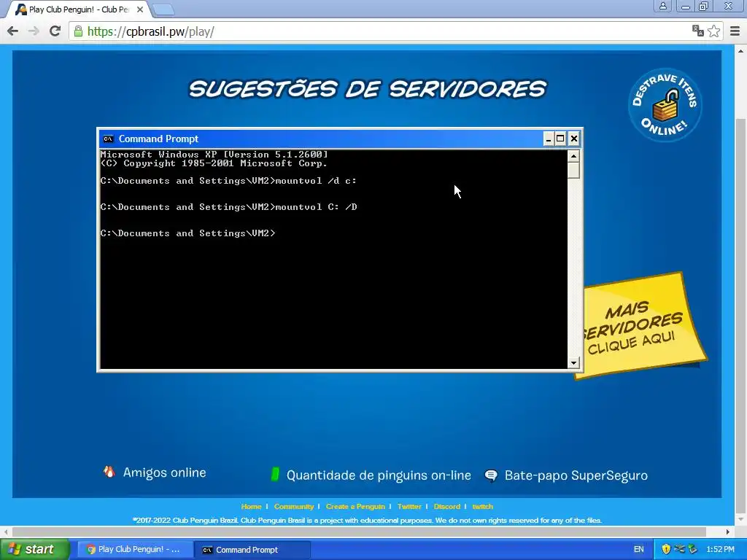Click Command Prompt scrollbar up arrow
The image size is (747, 560).
[573, 156]
